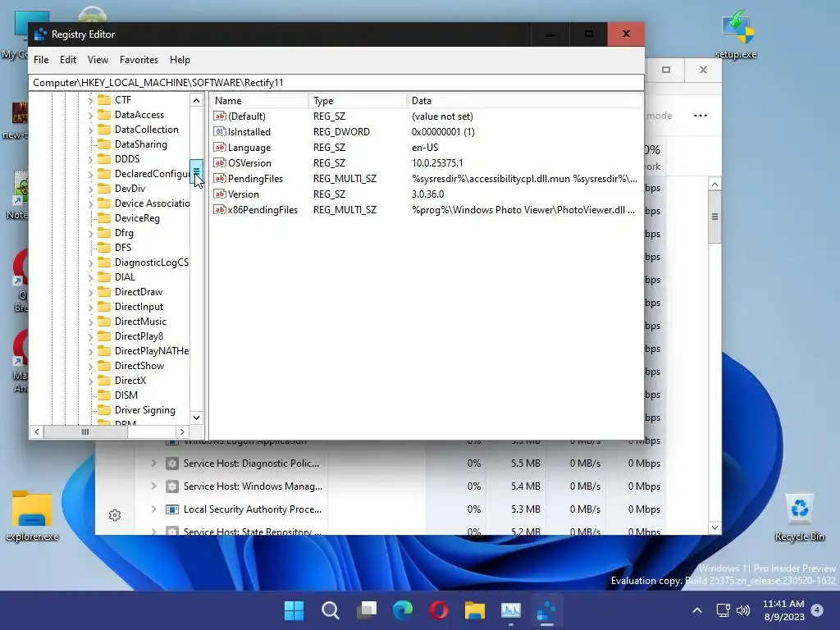Select the DiagnosticLogCSP key

(x=152, y=262)
